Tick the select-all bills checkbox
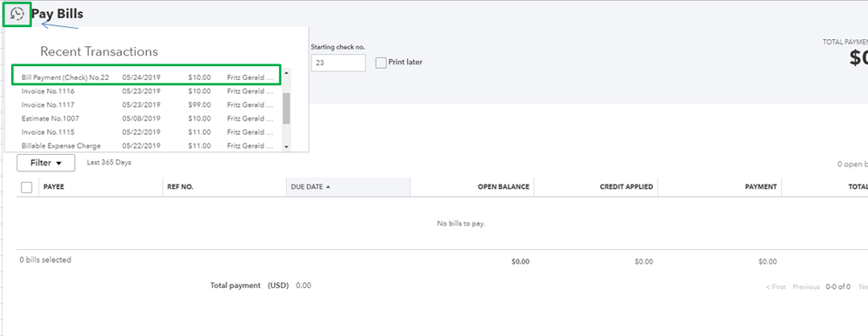Viewport: 868px width, 336px height. [27, 187]
